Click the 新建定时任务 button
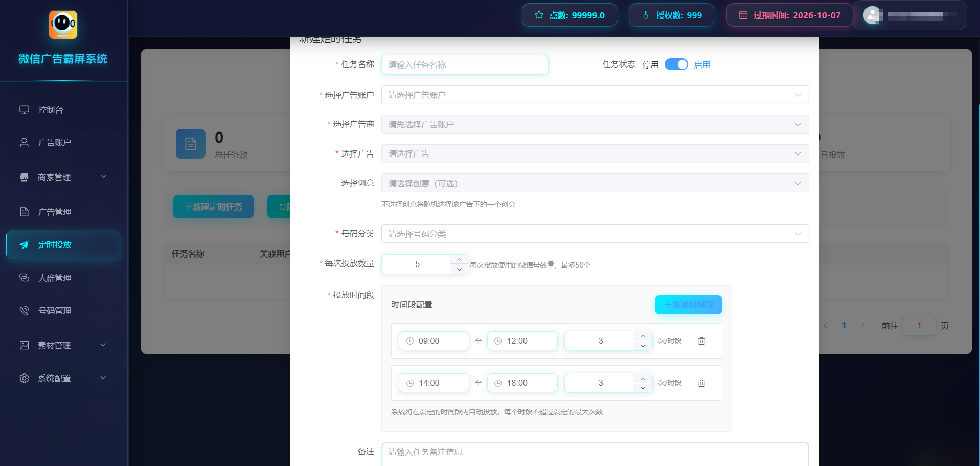 (213, 207)
